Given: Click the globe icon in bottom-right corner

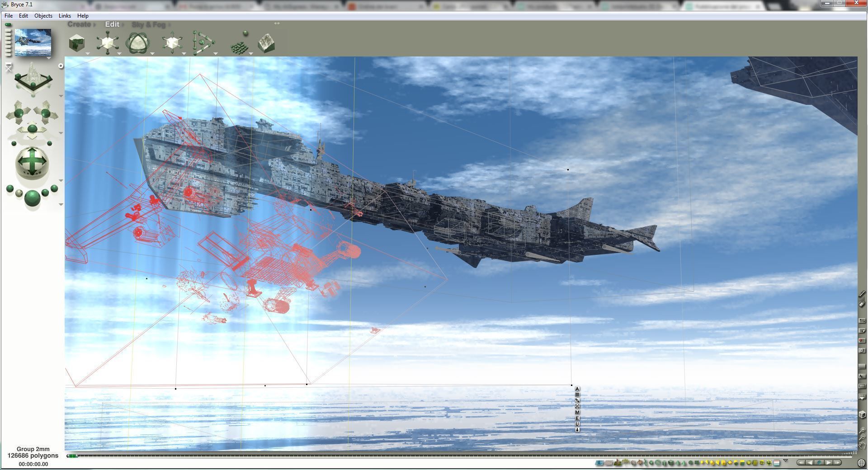Looking at the screenshot, I should pos(861,463).
